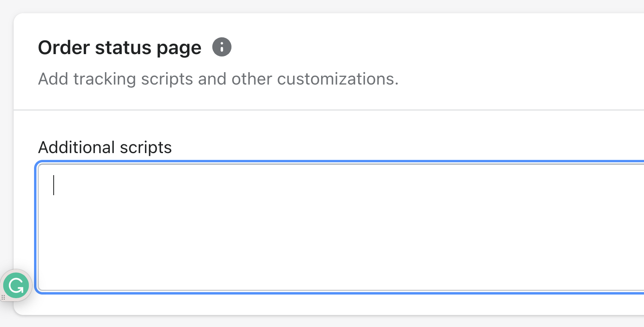This screenshot has height=327, width=644.
Task: Click the Order status page heading
Action: tap(119, 47)
